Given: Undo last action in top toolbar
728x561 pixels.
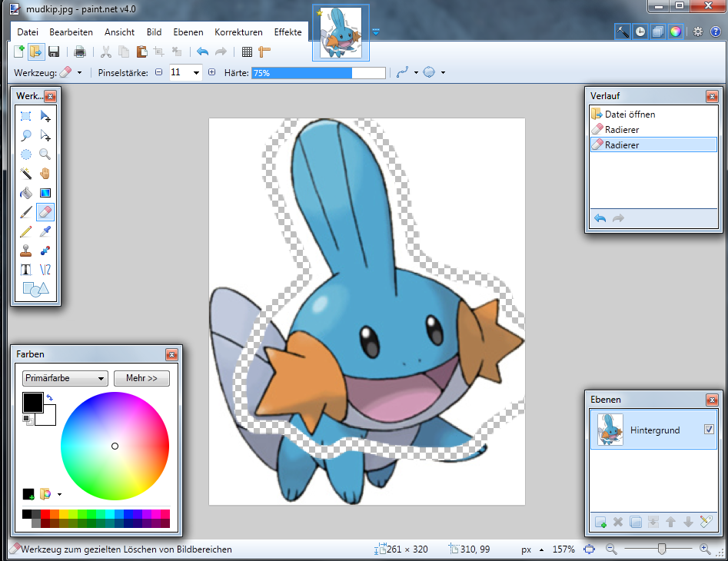Looking at the screenshot, I should coord(202,51).
